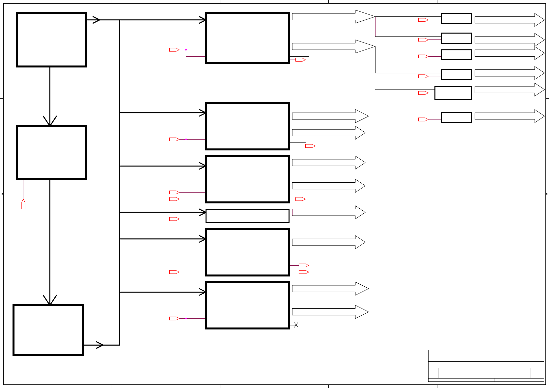555x392 pixels.
Task: Click the open arrowhead leaving the bottom-left block
Action: 99,345
